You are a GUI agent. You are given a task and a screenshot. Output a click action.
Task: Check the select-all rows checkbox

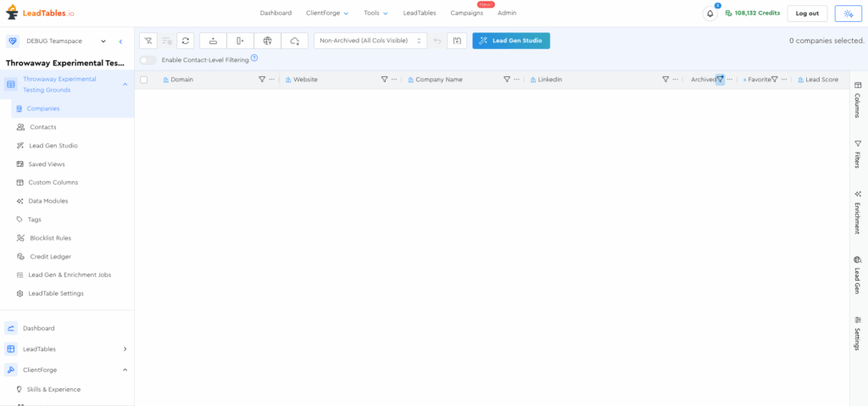click(x=144, y=80)
